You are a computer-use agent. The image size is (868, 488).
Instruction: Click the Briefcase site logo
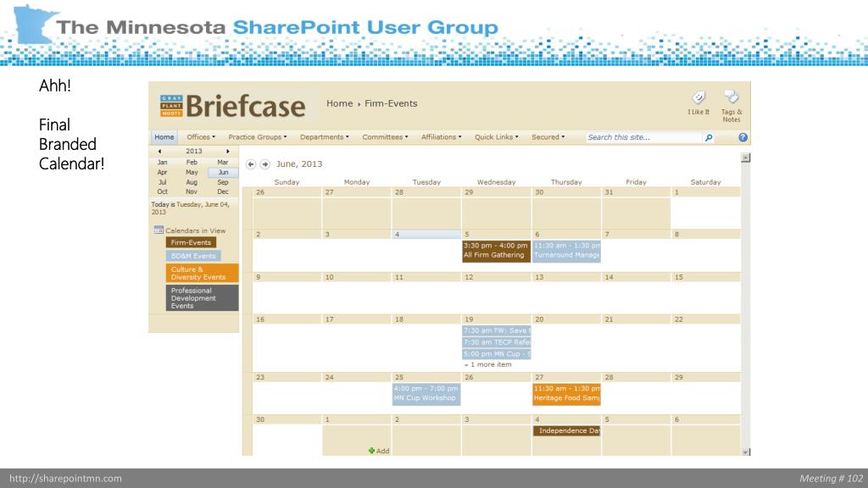tap(232, 106)
